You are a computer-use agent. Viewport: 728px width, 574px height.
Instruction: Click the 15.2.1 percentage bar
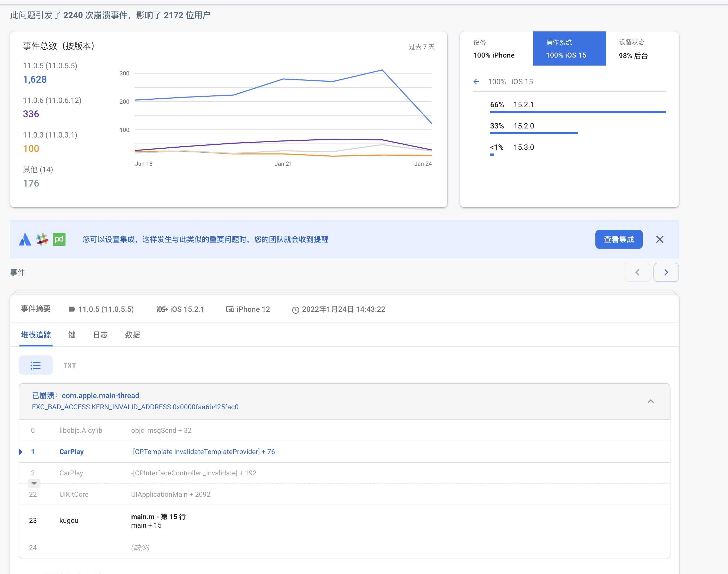[x=578, y=112]
